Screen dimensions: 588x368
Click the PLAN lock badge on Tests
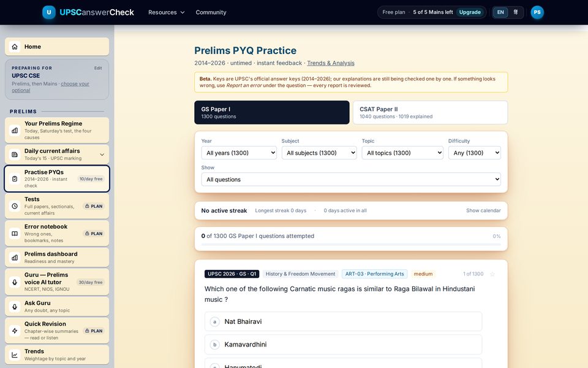(94, 206)
